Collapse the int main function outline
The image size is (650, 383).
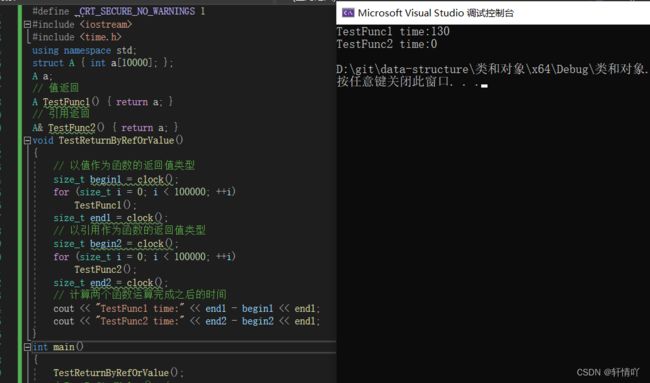[x=27, y=347]
